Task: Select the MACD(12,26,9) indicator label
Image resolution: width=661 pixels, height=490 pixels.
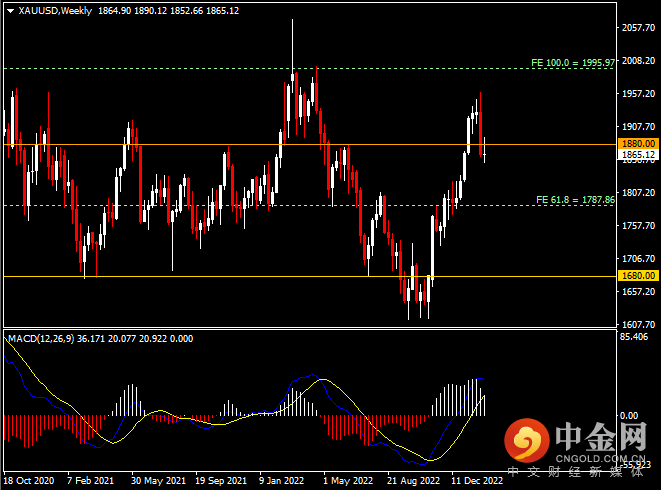Action: click(x=43, y=339)
